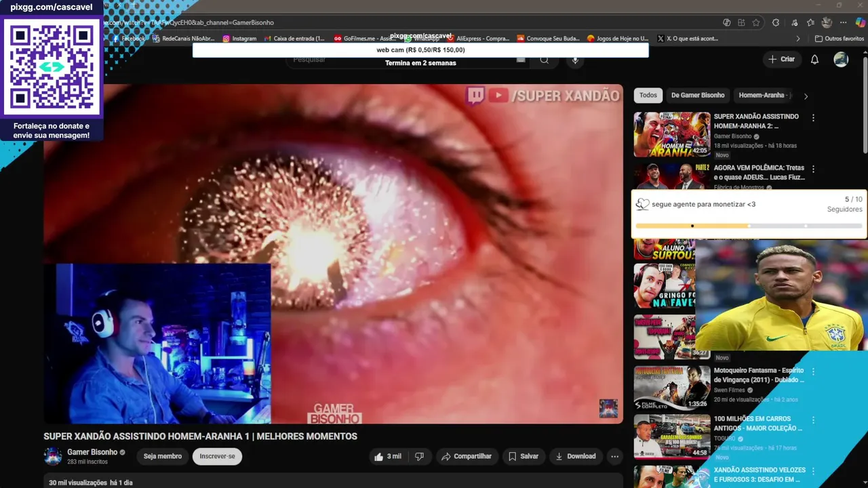
Task: Open the Criar create menu
Action: click(x=781, y=60)
